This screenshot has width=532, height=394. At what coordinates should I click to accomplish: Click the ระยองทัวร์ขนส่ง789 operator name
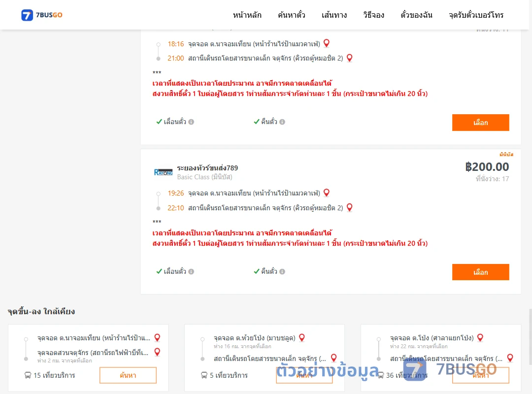point(207,168)
